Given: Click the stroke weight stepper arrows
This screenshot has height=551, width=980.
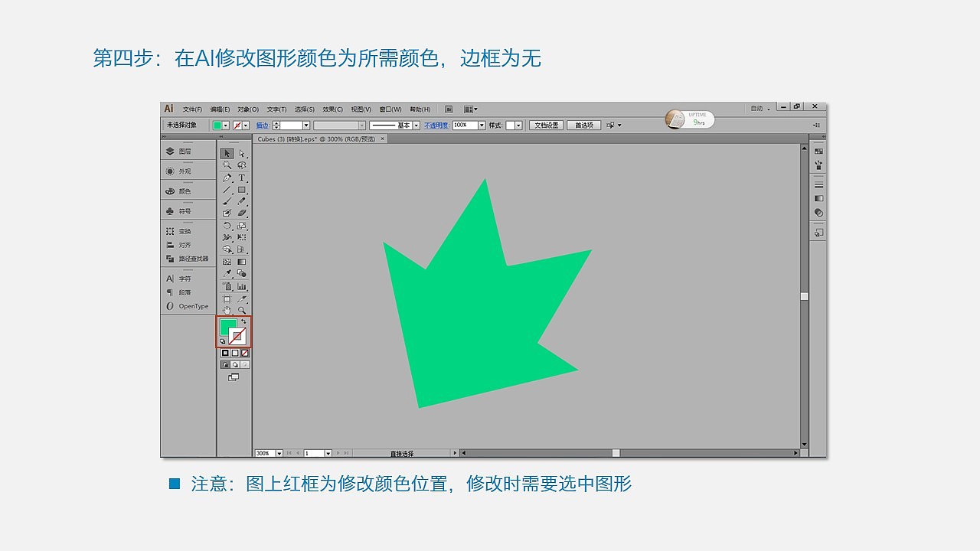Looking at the screenshot, I should tap(277, 126).
